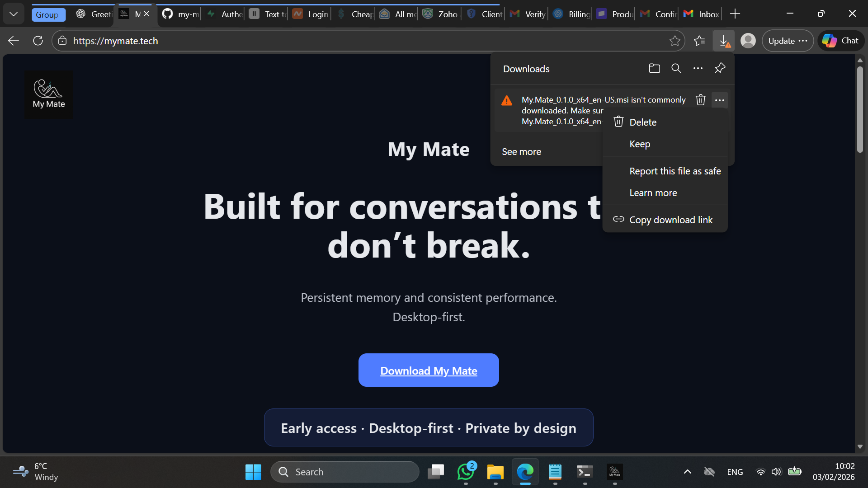868x488 pixels.
Task: Show hidden system tray icons chevron
Action: (687, 472)
